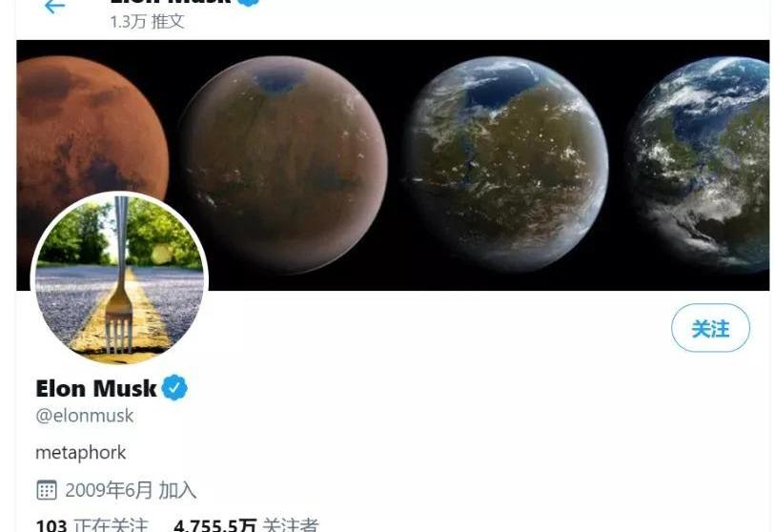The width and height of the screenshot is (774, 532).
Task: Click the 1.3万 推文 tweet count
Action: coord(147,22)
